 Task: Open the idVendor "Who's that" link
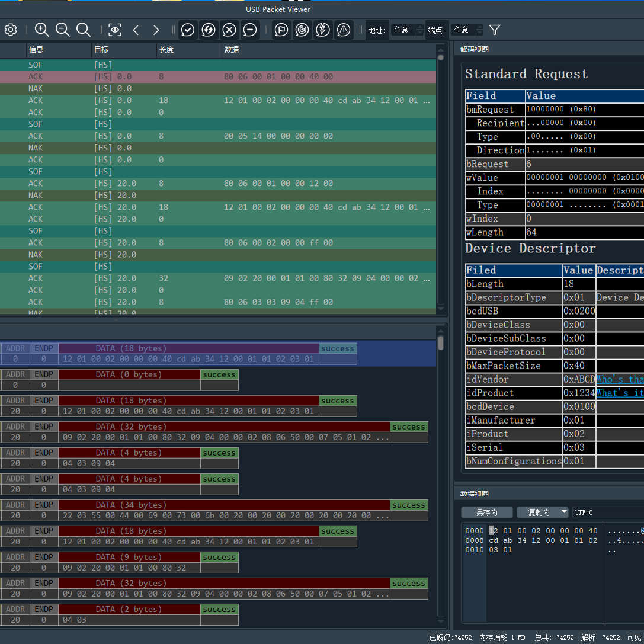619,379
